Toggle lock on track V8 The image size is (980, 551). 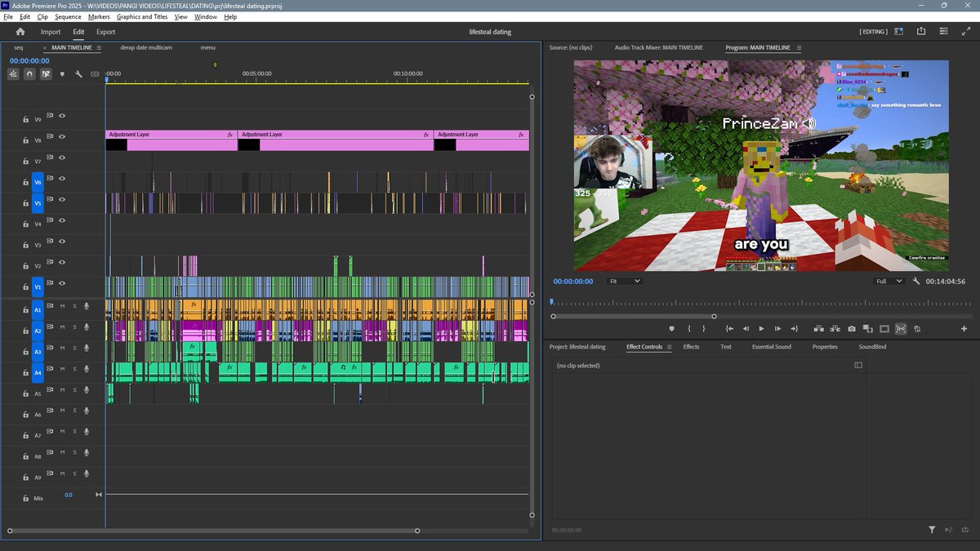pyautogui.click(x=26, y=140)
